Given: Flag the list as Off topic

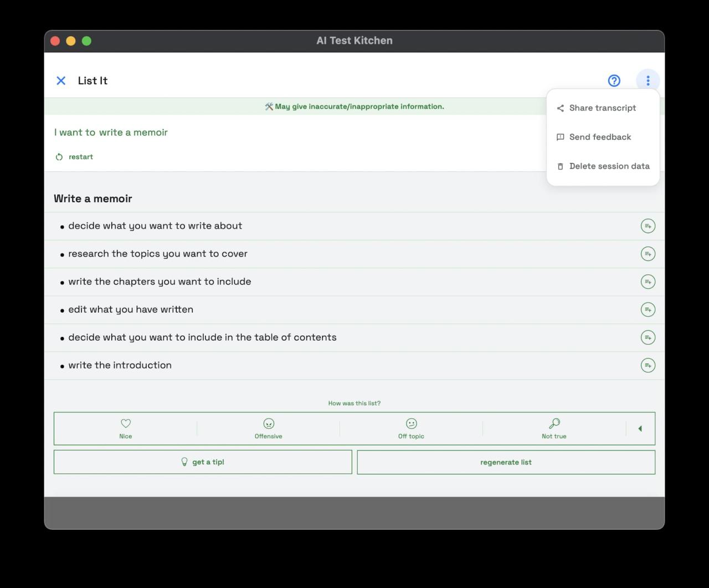Looking at the screenshot, I should point(411,428).
